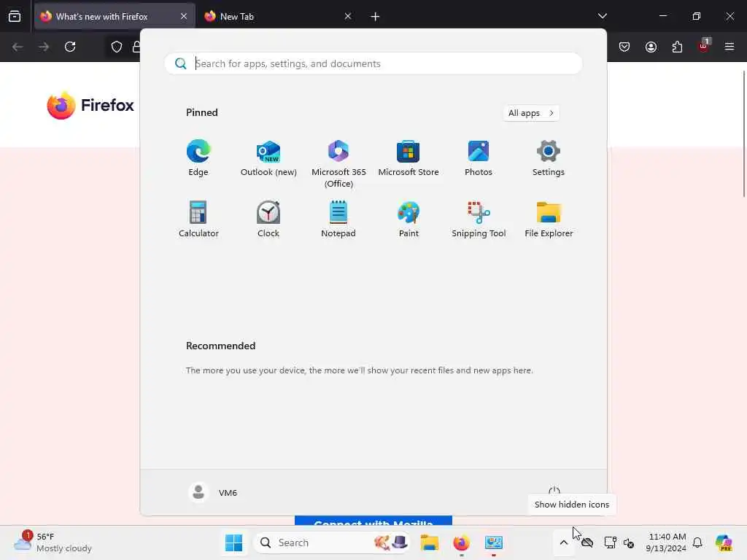Click the muted volume tray icon
The image size is (747, 560).
(x=629, y=542)
